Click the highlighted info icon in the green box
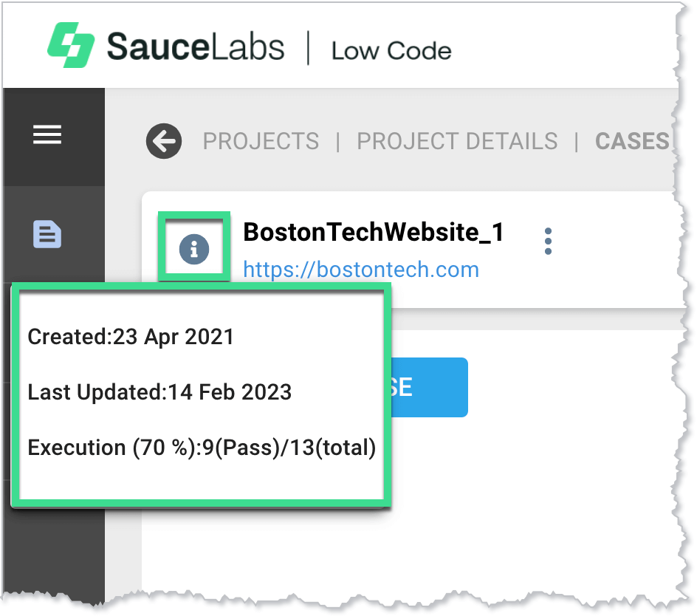This screenshot has width=697, height=616. coord(193,248)
